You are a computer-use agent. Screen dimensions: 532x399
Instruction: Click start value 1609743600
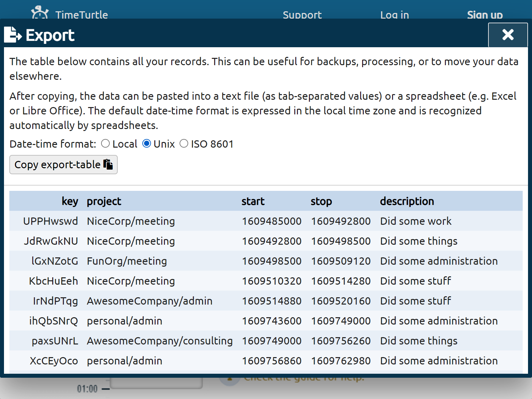(272, 321)
